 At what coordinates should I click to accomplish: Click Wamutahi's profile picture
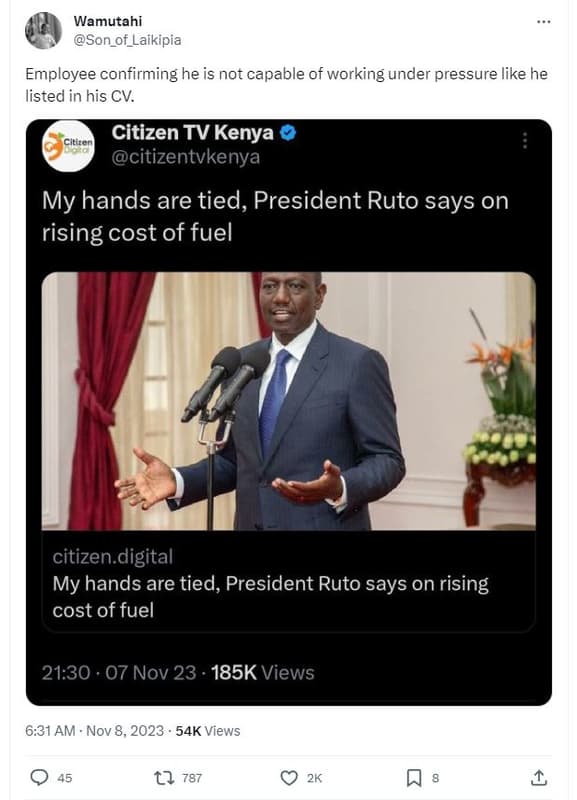click(43, 31)
